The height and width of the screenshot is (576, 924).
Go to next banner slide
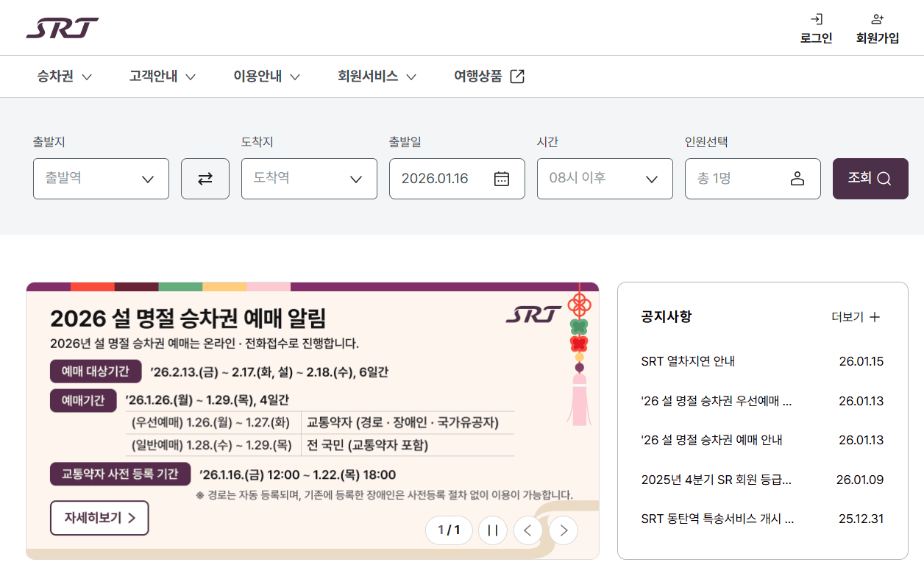tap(564, 530)
